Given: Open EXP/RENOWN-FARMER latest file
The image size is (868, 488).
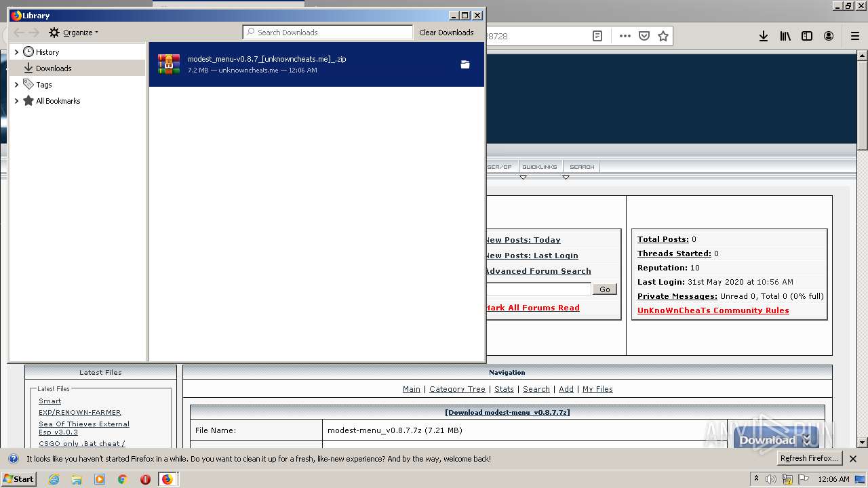Looking at the screenshot, I should [x=80, y=412].
